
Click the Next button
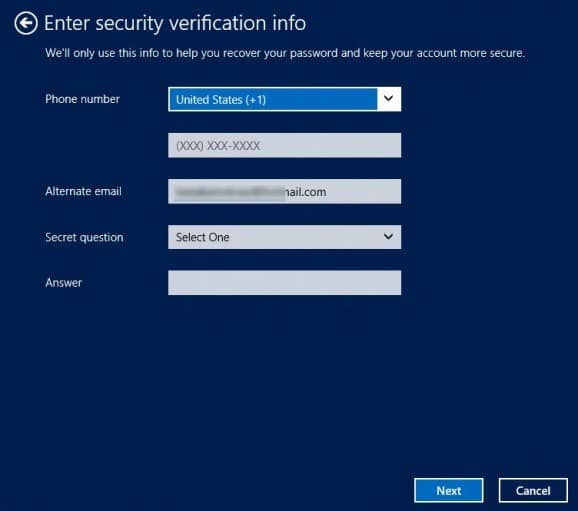[449, 490]
